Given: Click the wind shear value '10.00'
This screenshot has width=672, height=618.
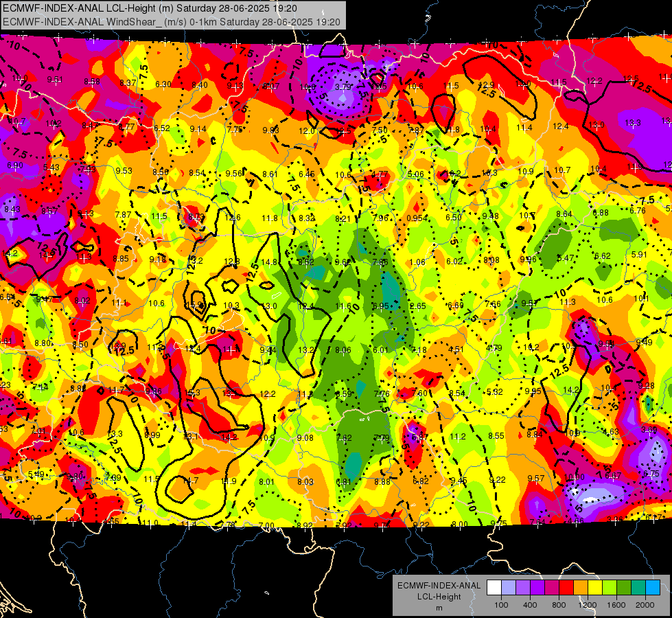Looking at the screenshot, I should pyautogui.click(x=575, y=477).
